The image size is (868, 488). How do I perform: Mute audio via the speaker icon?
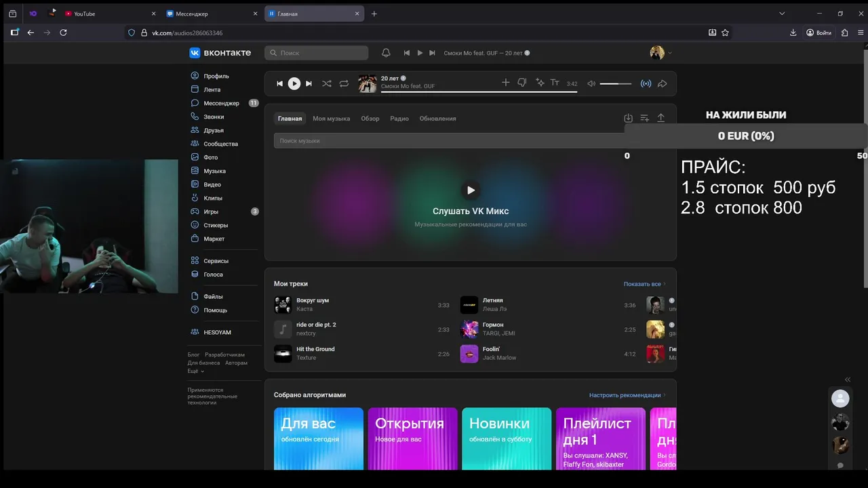(591, 83)
